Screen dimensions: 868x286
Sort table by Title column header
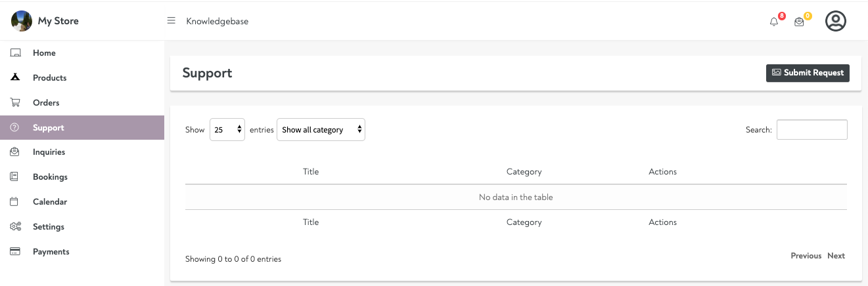pyautogui.click(x=311, y=172)
